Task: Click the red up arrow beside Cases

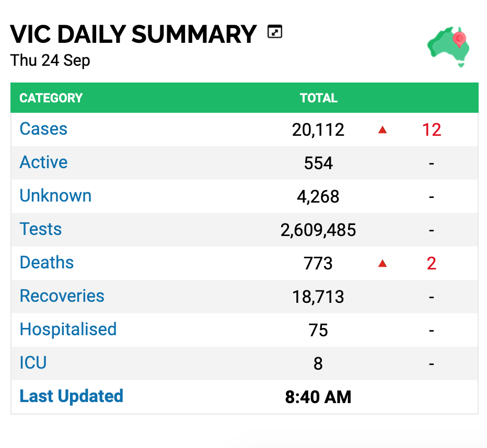Action: tap(382, 129)
